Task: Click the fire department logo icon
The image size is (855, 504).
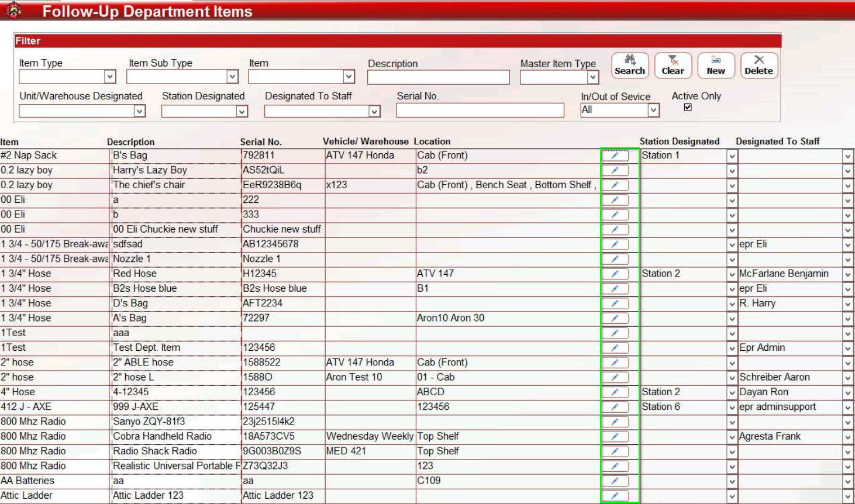Action: 13,11
